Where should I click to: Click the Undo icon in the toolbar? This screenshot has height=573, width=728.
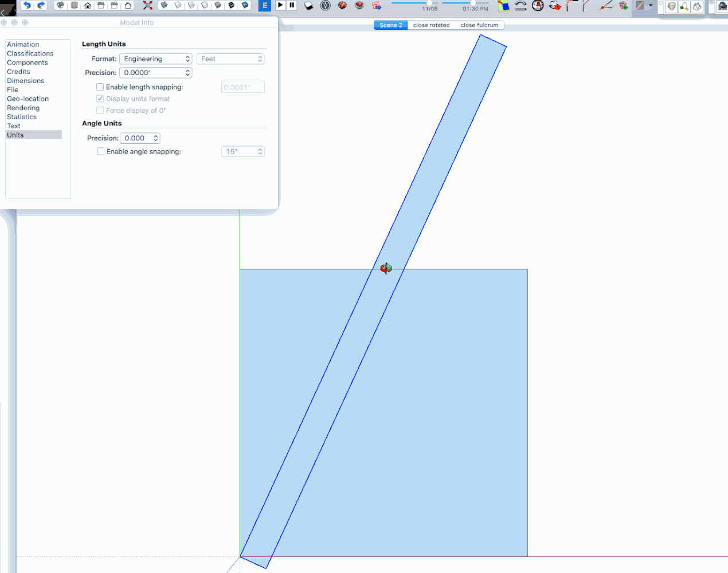click(x=27, y=6)
